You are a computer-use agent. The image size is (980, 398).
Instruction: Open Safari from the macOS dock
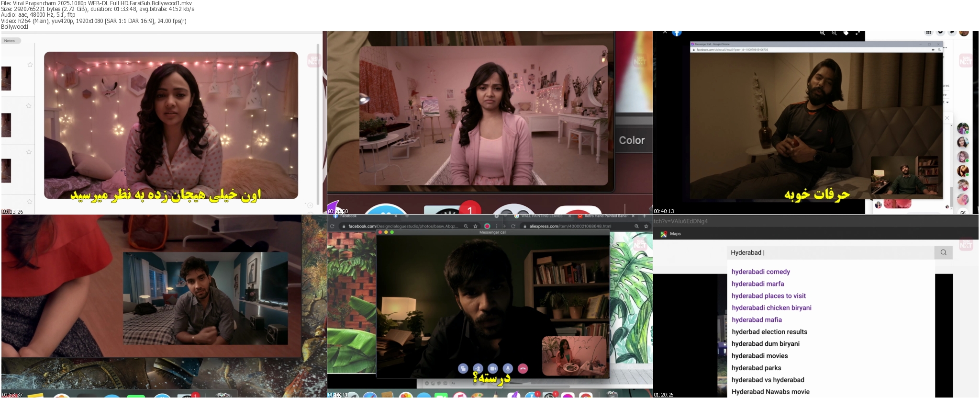tap(370, 395)
